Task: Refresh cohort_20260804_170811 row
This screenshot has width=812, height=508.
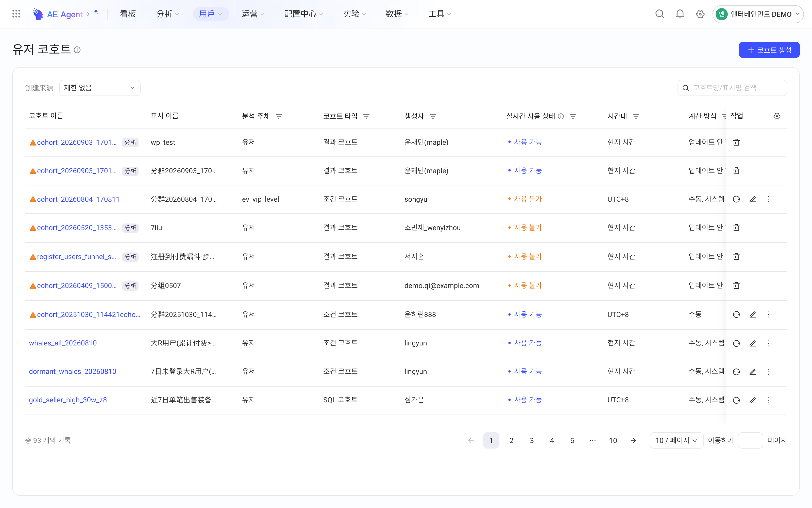Action: (736, 199)
